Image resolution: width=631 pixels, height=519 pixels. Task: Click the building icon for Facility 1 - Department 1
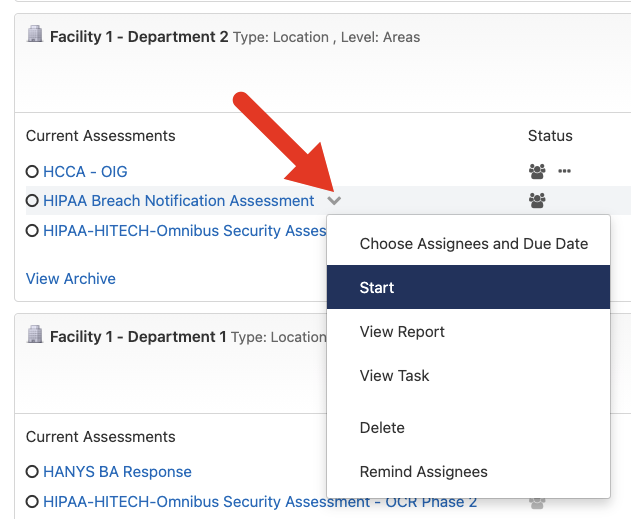pyautogui.click(x=35, y=334)
